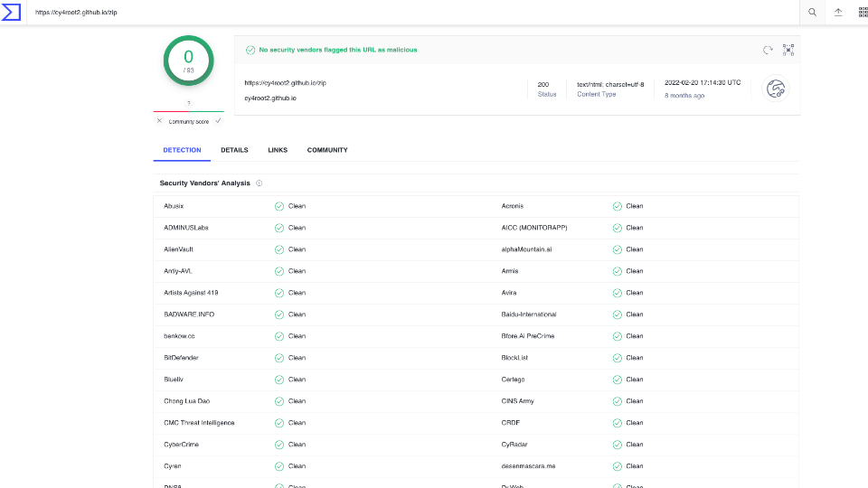Click the community score bar
The image size is (868, 488).
[189, 111]
